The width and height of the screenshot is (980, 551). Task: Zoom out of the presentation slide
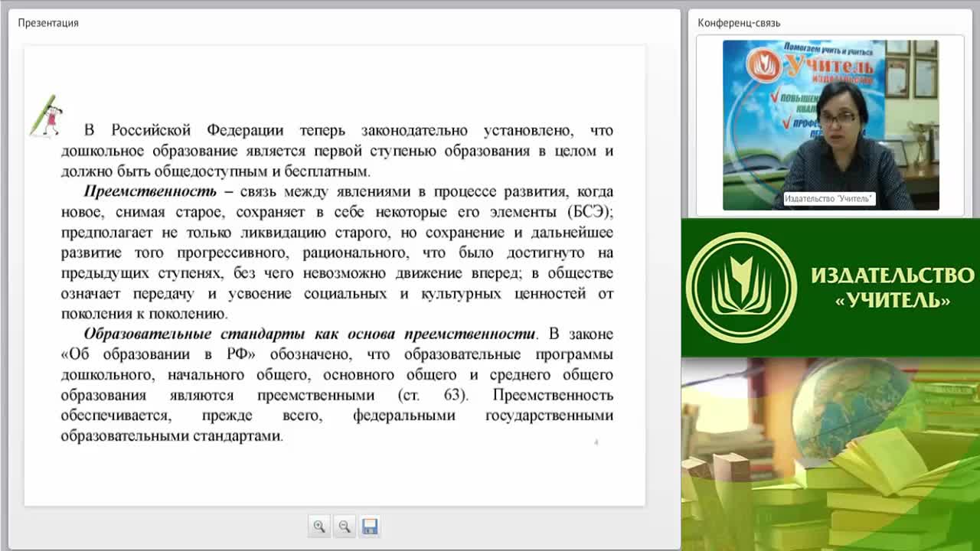(x=345, y=526)
